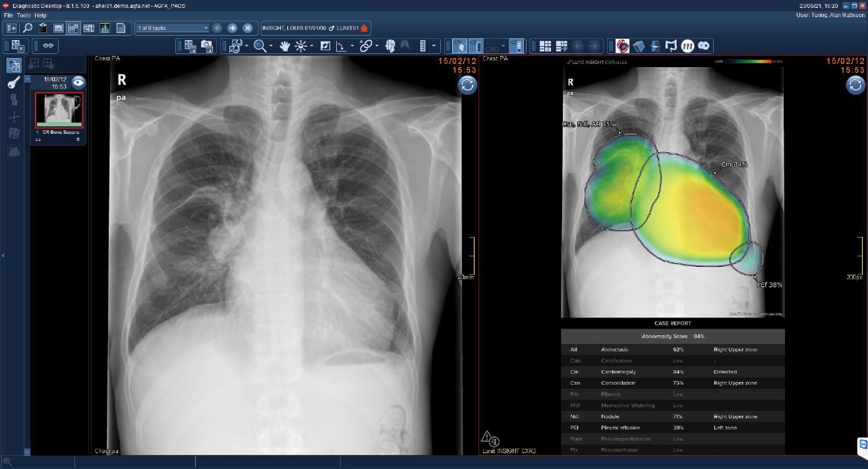The height and width of the screenshot is (469, 868).
Task: Click the colorful heart analysis icon
Action: coord(622,46)
